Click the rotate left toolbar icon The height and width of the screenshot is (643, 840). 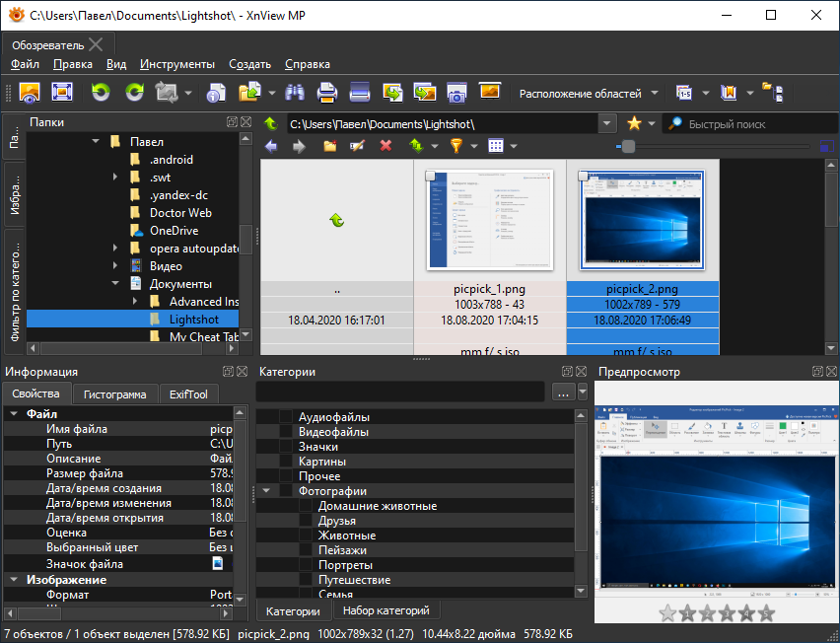[101, 93]
